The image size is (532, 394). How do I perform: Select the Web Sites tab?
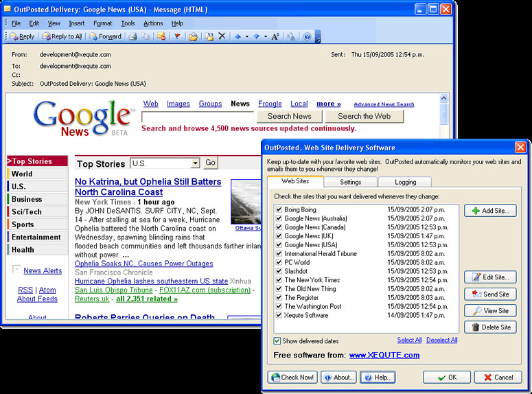click(x=295, y=181)
